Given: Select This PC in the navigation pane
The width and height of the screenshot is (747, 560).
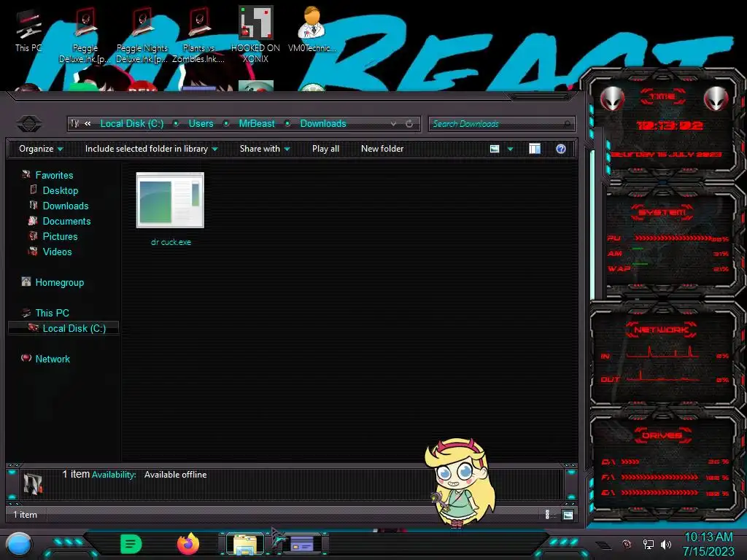Looking at the screenshot, I should pos(53,313).
